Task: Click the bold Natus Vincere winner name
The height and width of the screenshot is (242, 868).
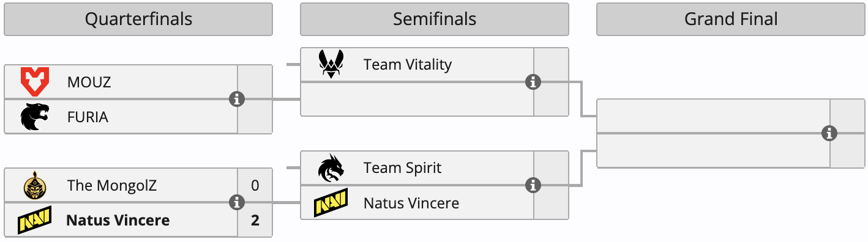Action: [x=118, y=221]
